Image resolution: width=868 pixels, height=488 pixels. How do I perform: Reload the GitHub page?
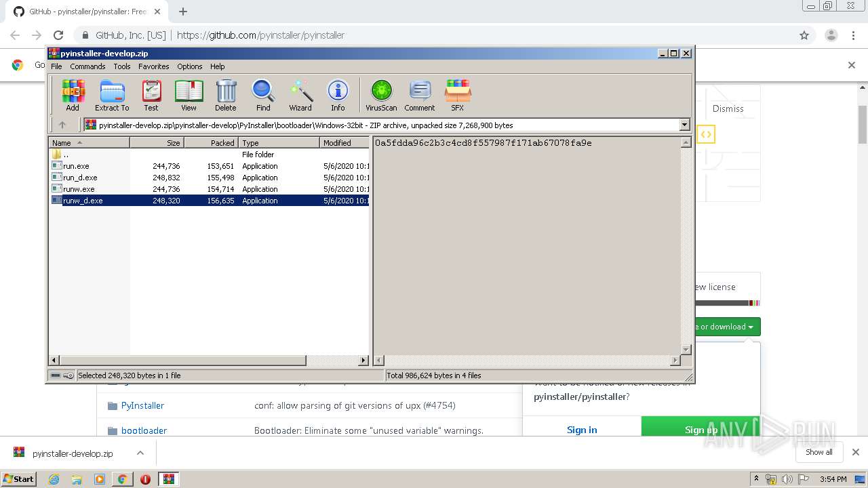pyautogui.click(x=58, y=35)
